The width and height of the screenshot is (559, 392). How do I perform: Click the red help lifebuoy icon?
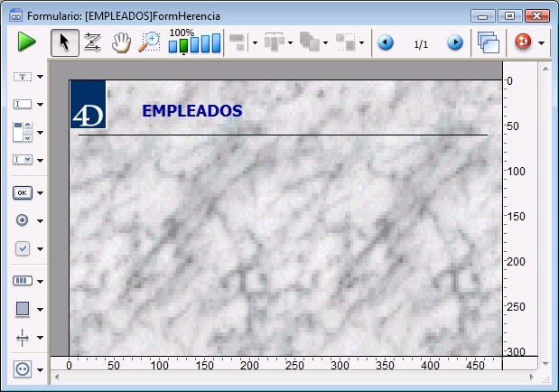pos(522,42)
